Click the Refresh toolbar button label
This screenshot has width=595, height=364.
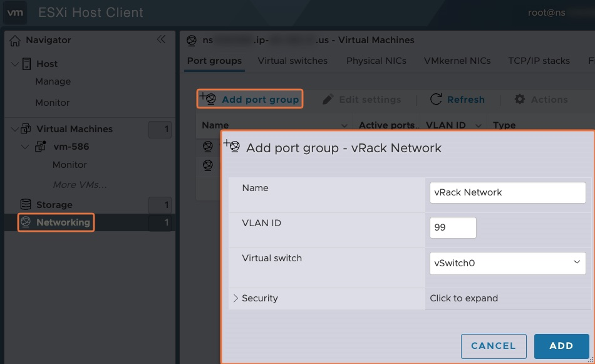tap(465, 100)
